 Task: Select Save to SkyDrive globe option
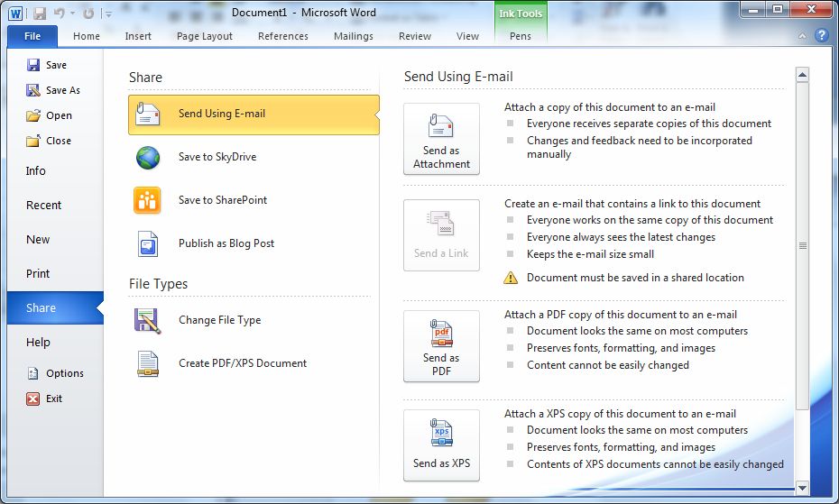[217, 157]
